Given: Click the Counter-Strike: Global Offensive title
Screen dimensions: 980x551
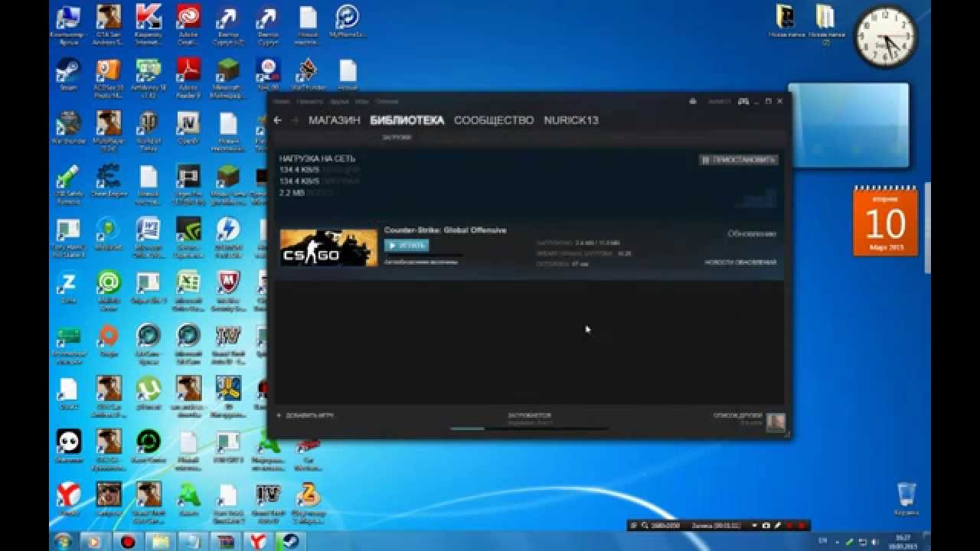Looking at the screenshot, I should 445,230.
